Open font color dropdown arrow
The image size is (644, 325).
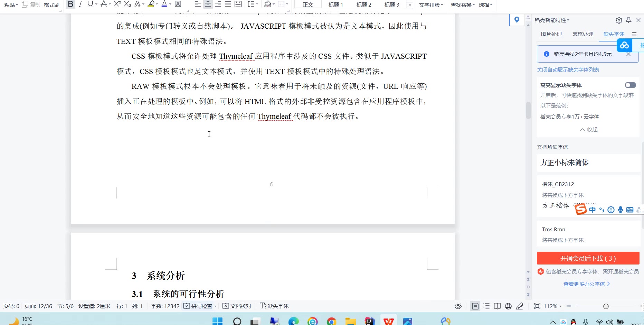[170, 4]
